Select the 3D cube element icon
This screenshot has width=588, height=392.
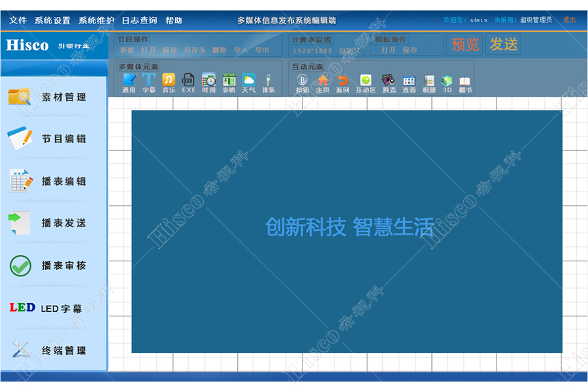(447, 82)
